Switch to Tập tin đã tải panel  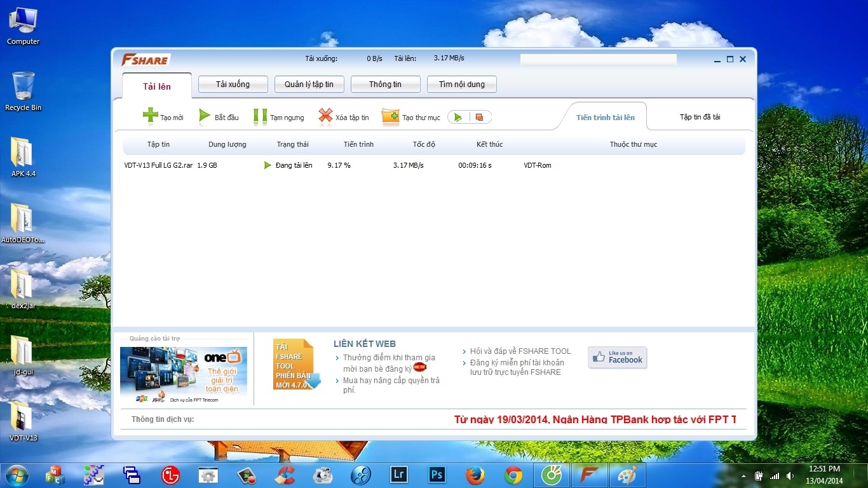click(700, 117)
